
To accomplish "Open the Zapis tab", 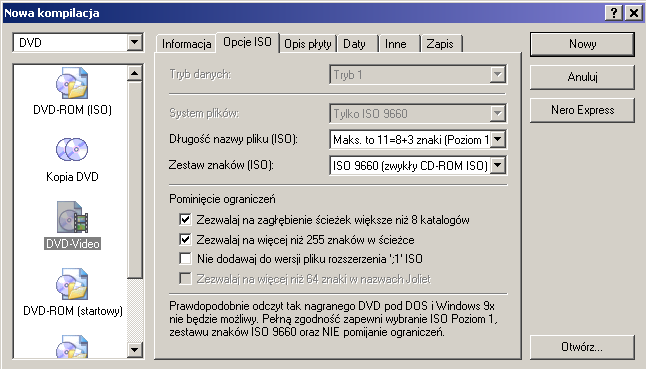I will coord(440,44).
